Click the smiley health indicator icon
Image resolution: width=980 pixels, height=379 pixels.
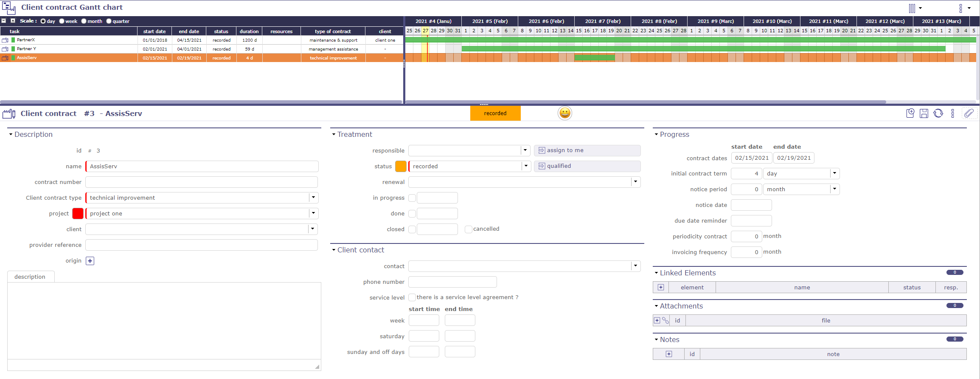pyautogui.click(x=565, y=113)
